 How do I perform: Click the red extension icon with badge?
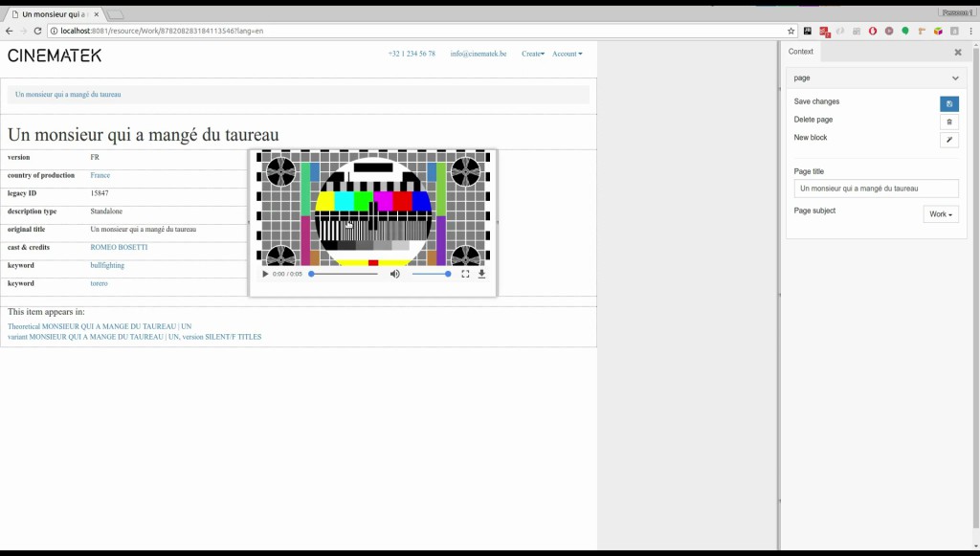[x=824, y=32]
